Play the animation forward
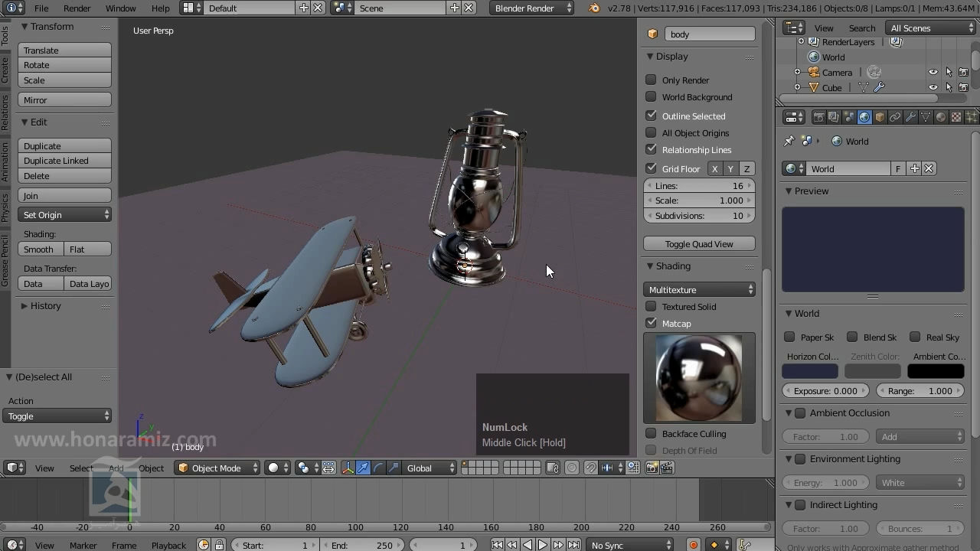980x551 pixels. click(543, 545)
